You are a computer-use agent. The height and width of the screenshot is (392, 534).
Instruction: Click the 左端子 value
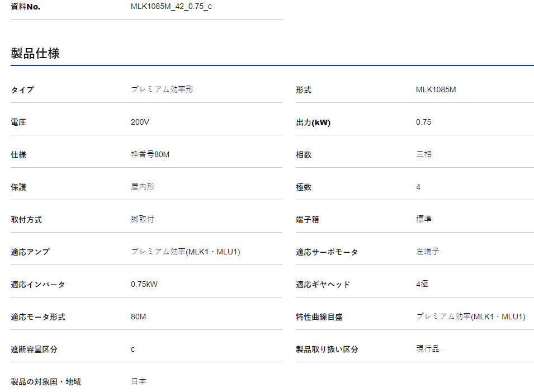(427, 252)
